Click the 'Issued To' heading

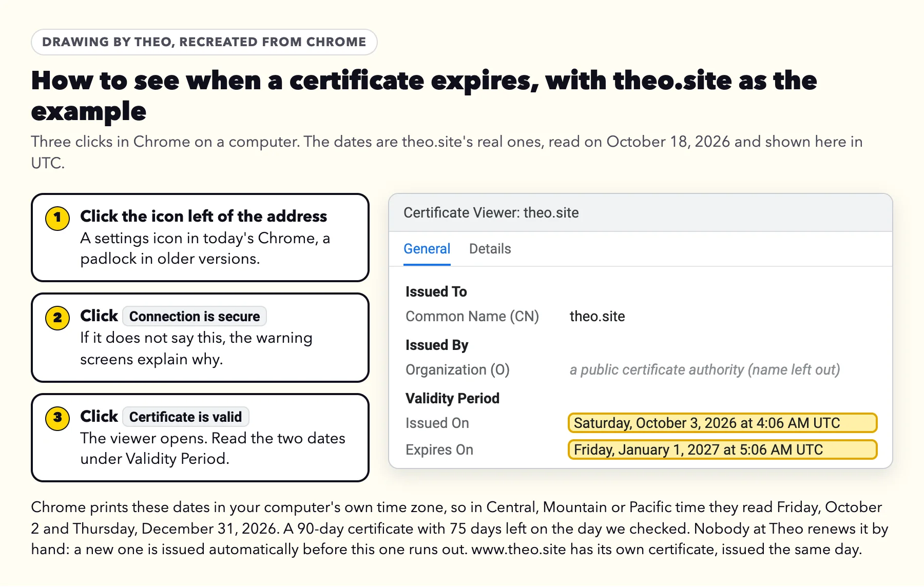436,291
